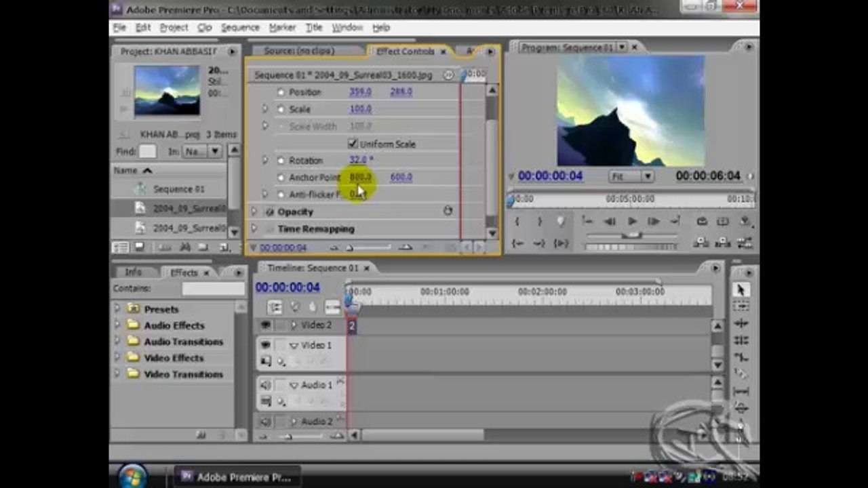Click the Lift button
Viewport: 868px width, 488px height.
tap(702, 243)
